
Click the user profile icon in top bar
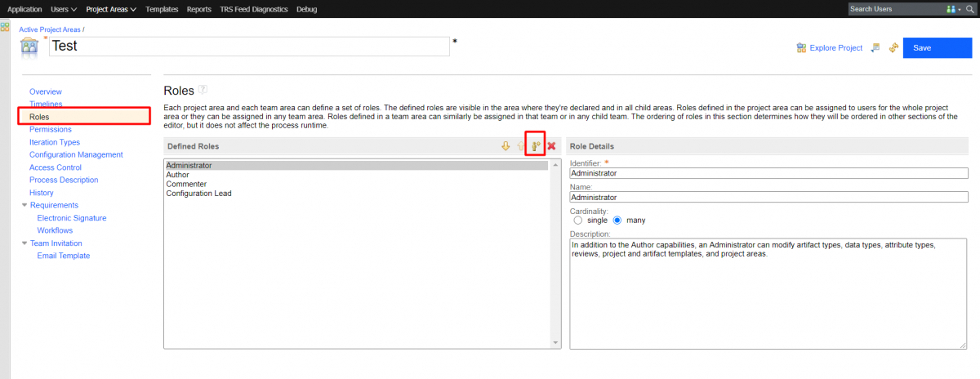[951, 9]
